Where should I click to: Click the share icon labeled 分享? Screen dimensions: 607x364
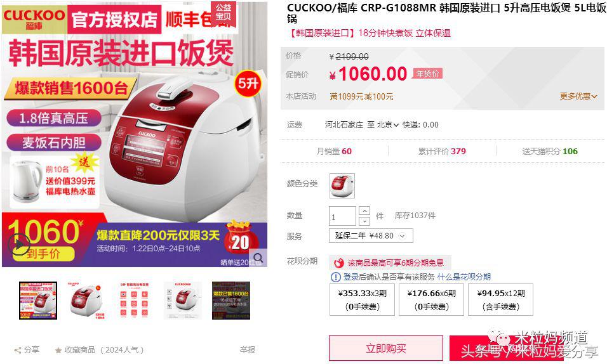click(18, 351)
